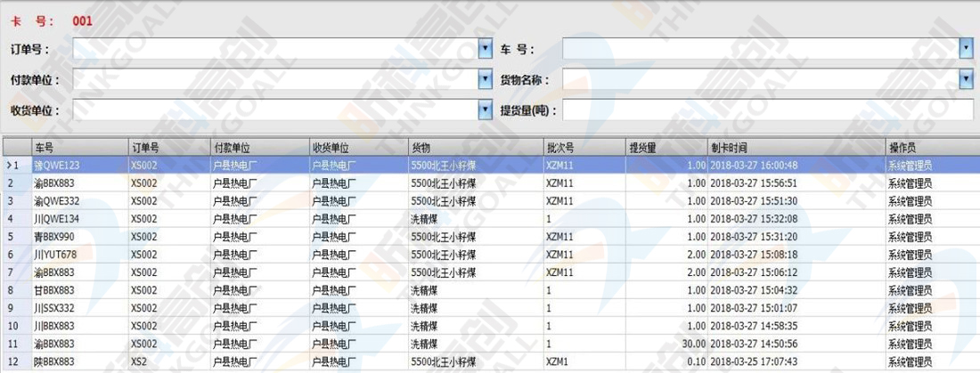Sort by the 货物 column header
Screen dimensions: 980x373
pyautogui.click(x=476, y=148)
